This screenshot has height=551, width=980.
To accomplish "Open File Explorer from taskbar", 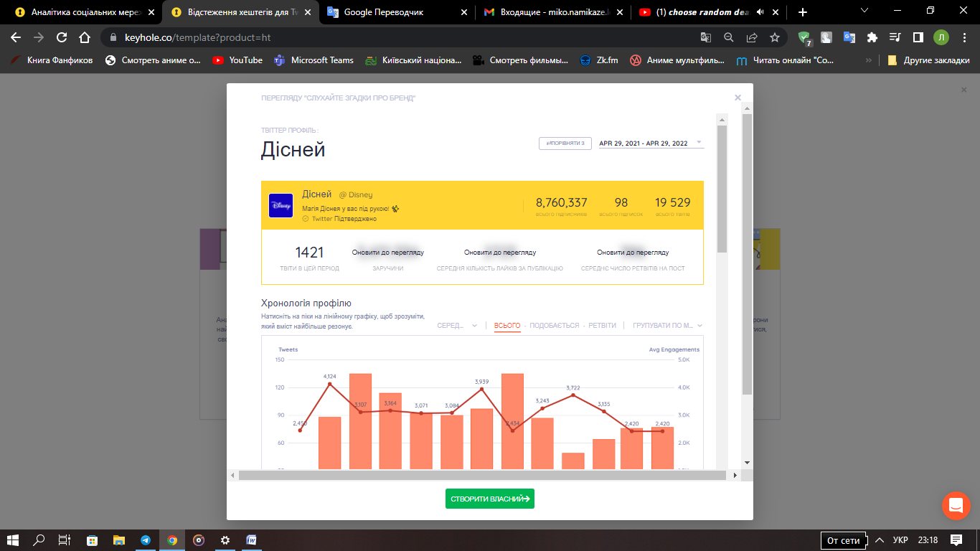I will pyautogui.click(x=119, y=540).
